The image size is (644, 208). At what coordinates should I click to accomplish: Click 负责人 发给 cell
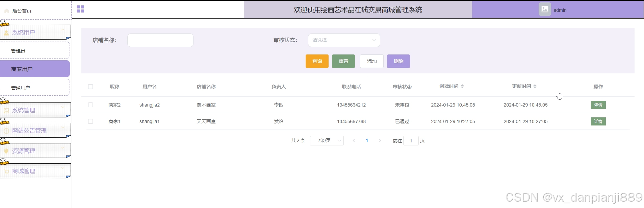coord(279,121)
